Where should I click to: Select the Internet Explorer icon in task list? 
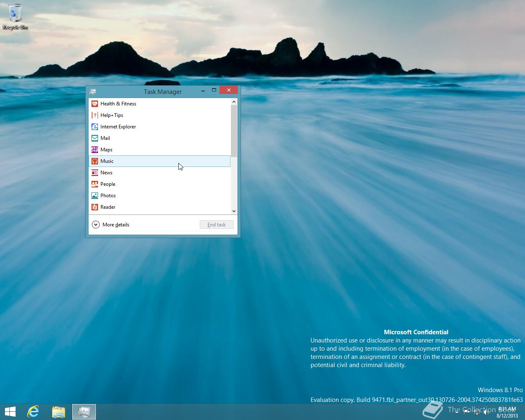coord(95,127)
